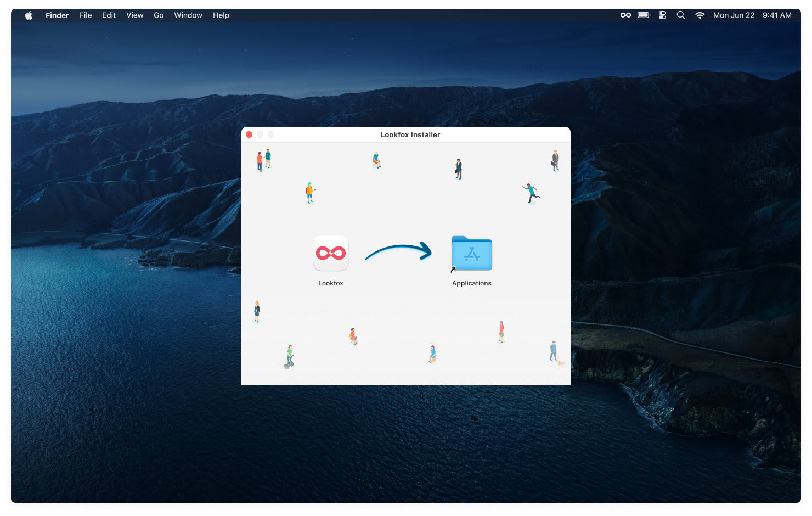Open the Wi-Fi status menu
The image size is (812, 516).
tap(700, 15)
